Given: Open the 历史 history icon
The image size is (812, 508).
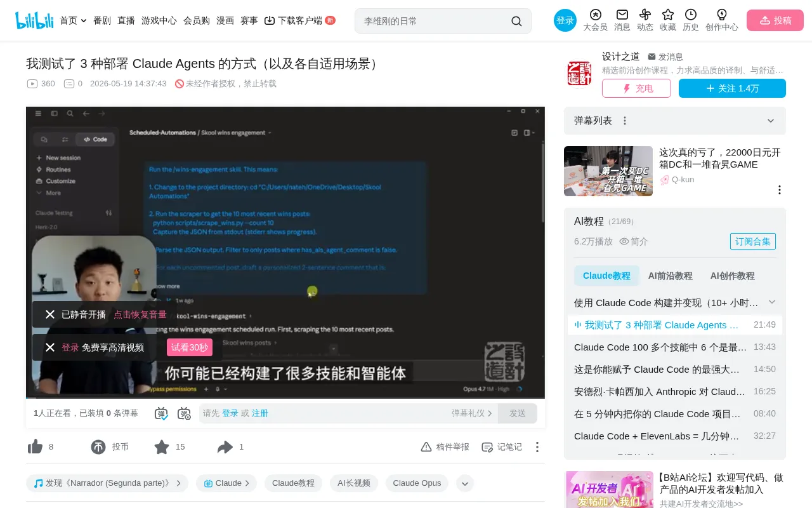Looking at the screenshot, I should tap(691, 20).
